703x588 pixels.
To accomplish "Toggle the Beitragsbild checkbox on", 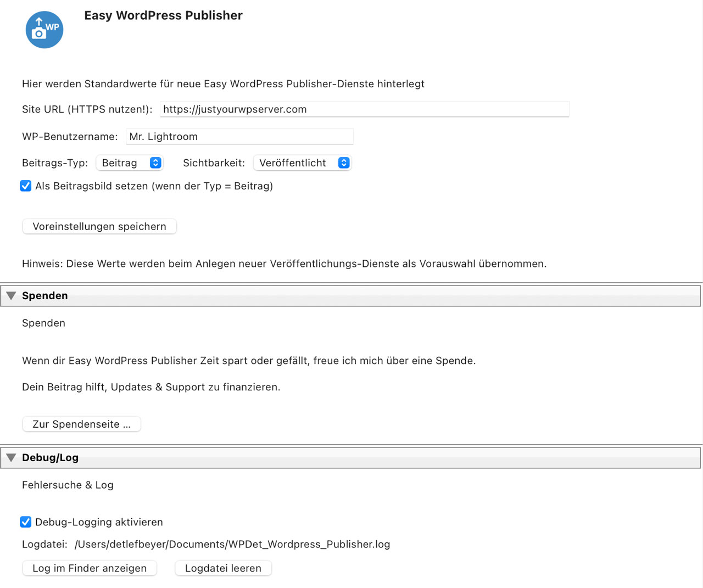I will click(26, 186).
